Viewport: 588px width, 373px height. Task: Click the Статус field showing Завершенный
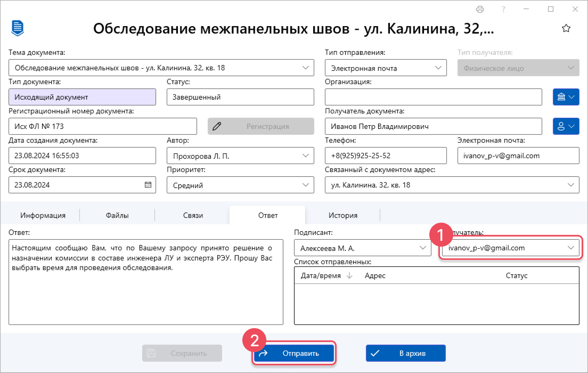(x=240, y=97)
